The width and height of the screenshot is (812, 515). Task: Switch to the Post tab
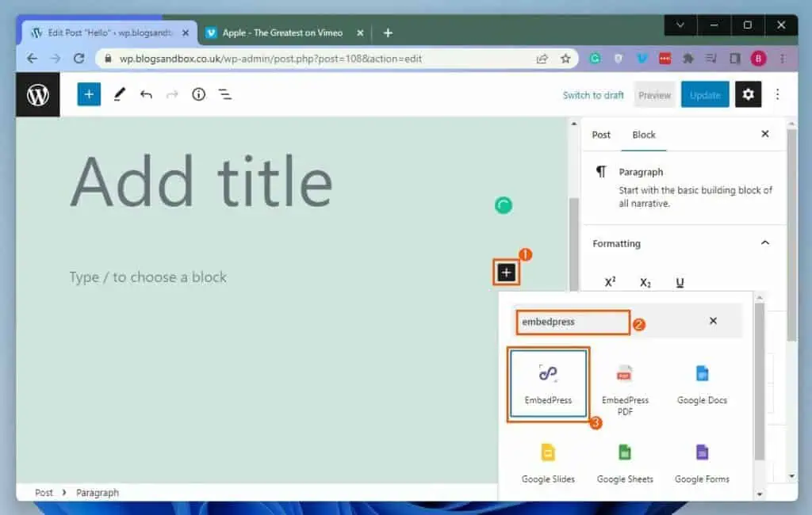(600, 135)
